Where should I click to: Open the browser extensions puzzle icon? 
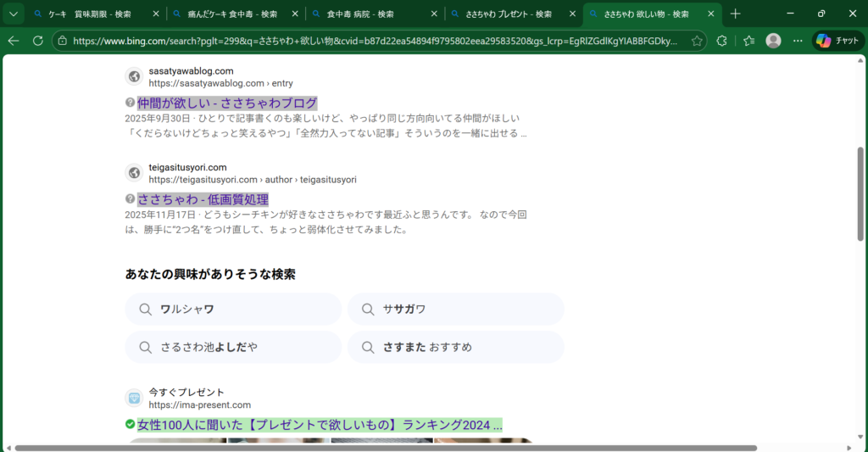(722, 41)
